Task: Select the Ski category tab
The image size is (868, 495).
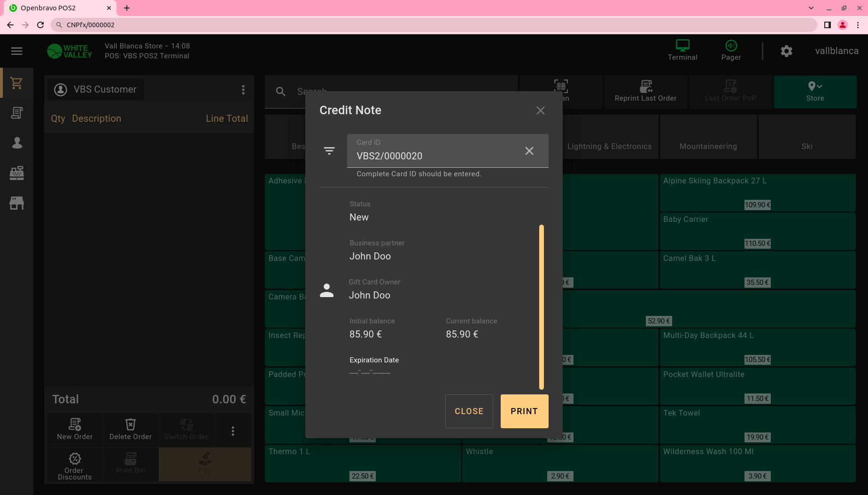Action: pos(806,146)
